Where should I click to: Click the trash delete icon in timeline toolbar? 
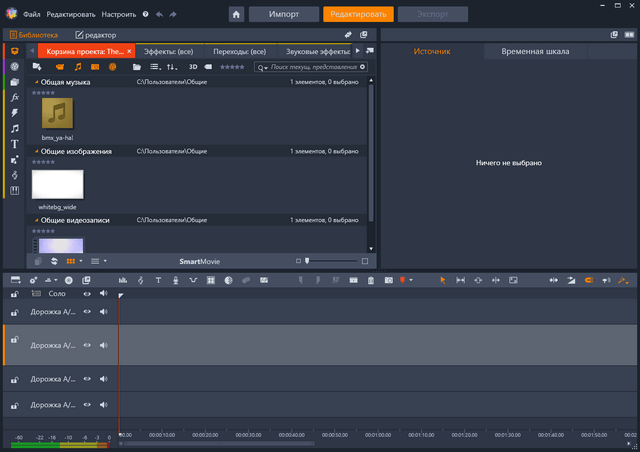[x=371, y=280]
